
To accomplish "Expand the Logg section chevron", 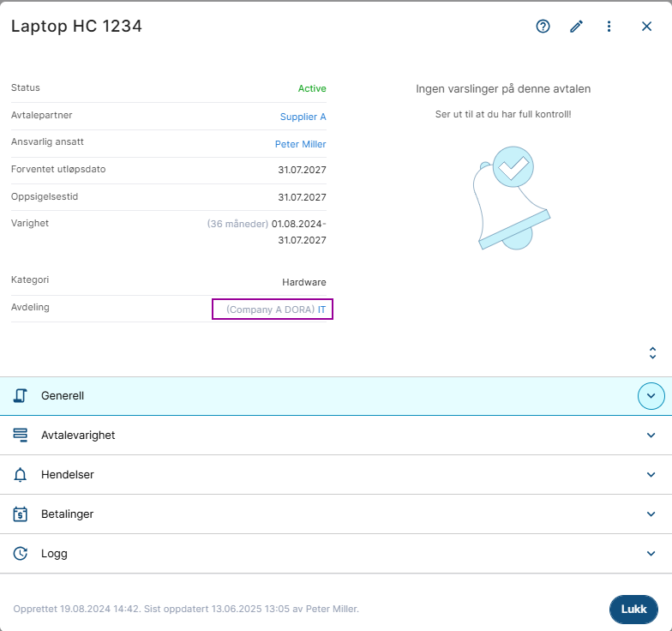I will tap(651, 554).
